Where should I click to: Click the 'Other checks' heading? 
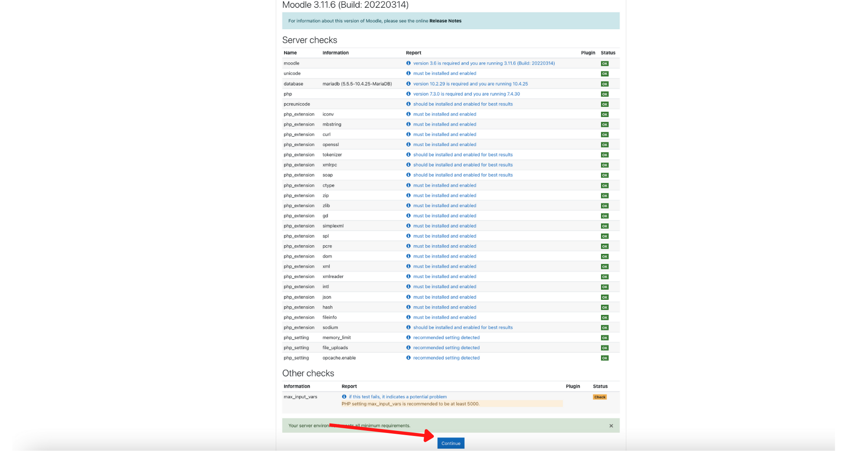pyautogui.click(x=308, y=373)
